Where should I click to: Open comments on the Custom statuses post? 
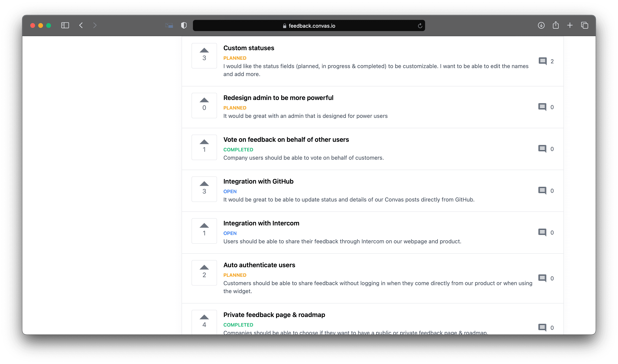(546, 61)
